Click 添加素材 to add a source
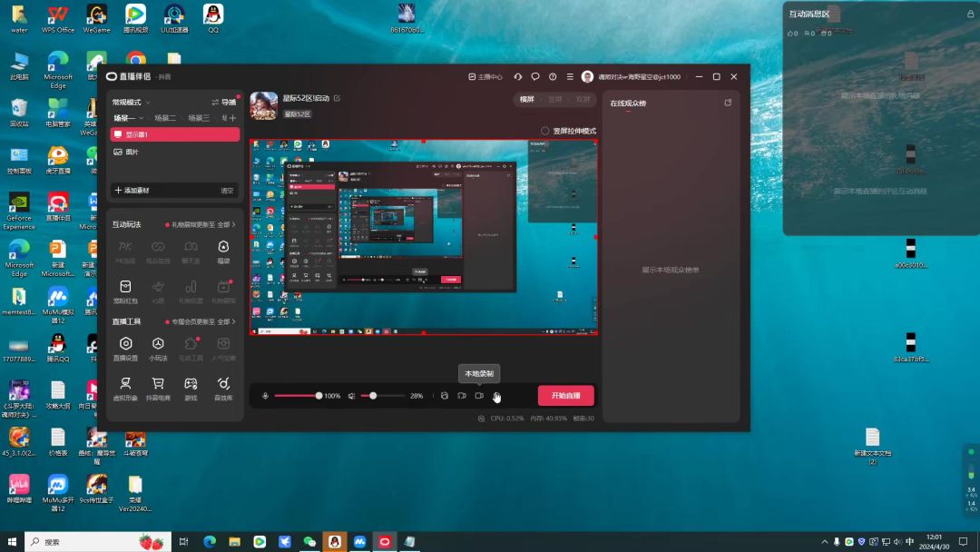The height and width of the screenshot is (552, 980). click(132, 191)
